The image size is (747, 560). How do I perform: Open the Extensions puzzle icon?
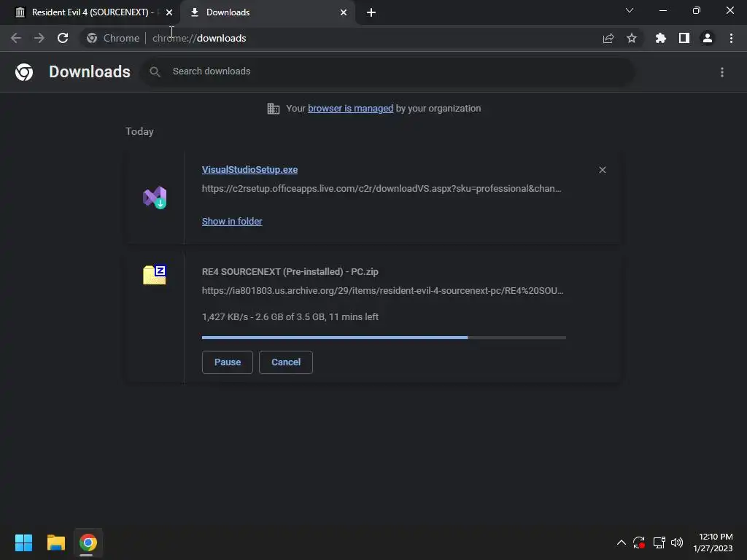(x=661, y=38)
